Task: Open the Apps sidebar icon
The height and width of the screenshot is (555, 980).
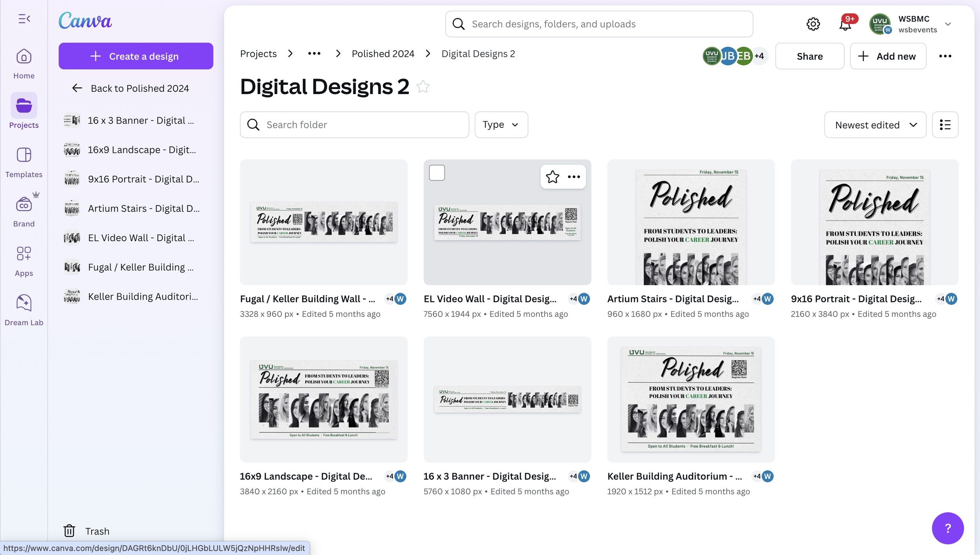Action: click(24, 260)
